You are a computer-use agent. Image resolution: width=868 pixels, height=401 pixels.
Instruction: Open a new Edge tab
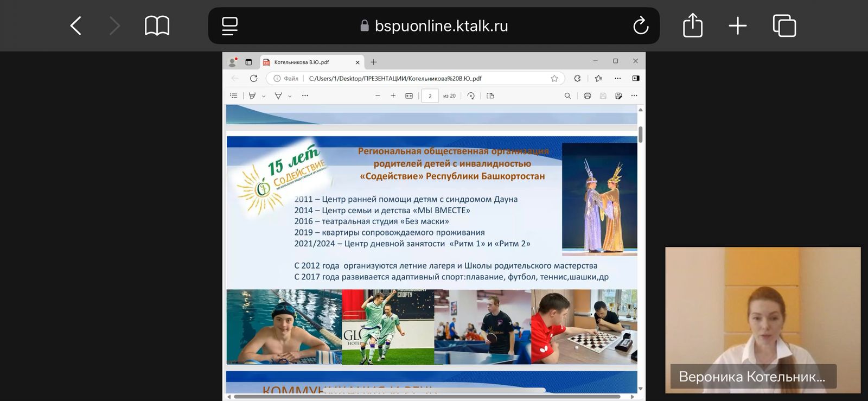point(374,62)
